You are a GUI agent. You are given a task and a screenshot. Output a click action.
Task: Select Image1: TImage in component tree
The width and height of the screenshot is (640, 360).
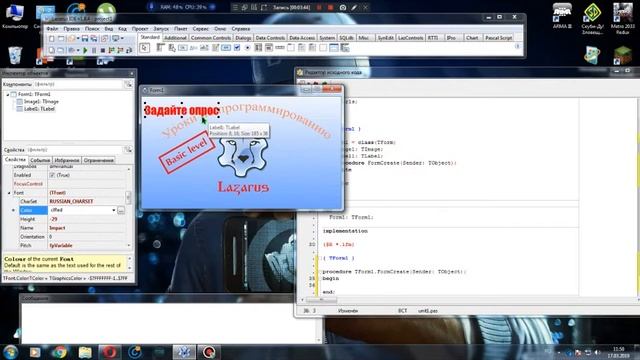pyautogui.click(x=41, y=102)
